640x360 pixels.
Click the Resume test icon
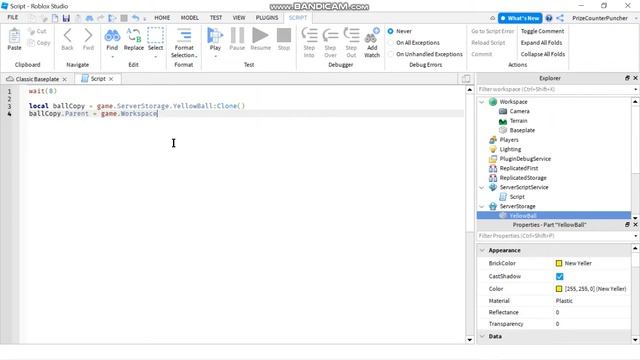260,36
